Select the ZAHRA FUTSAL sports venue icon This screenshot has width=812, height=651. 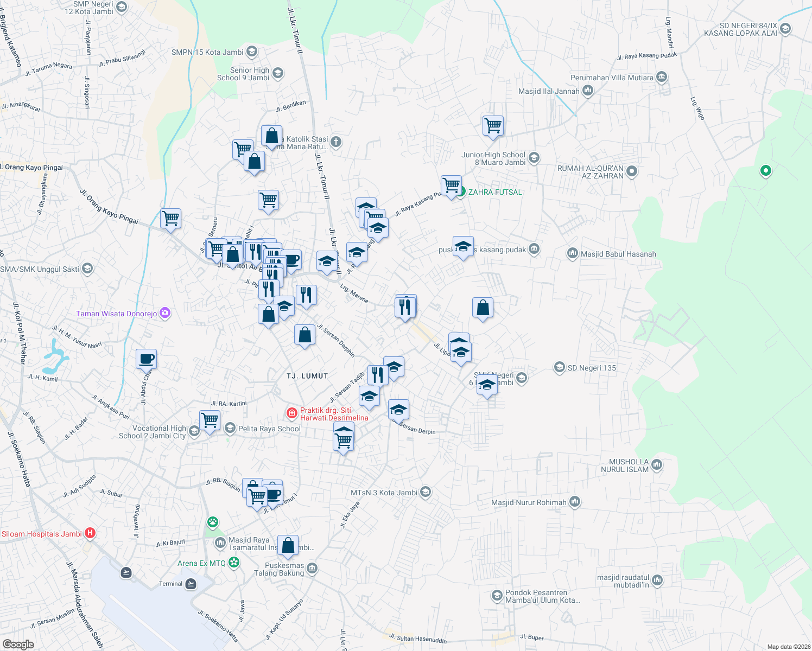(461, 192)
